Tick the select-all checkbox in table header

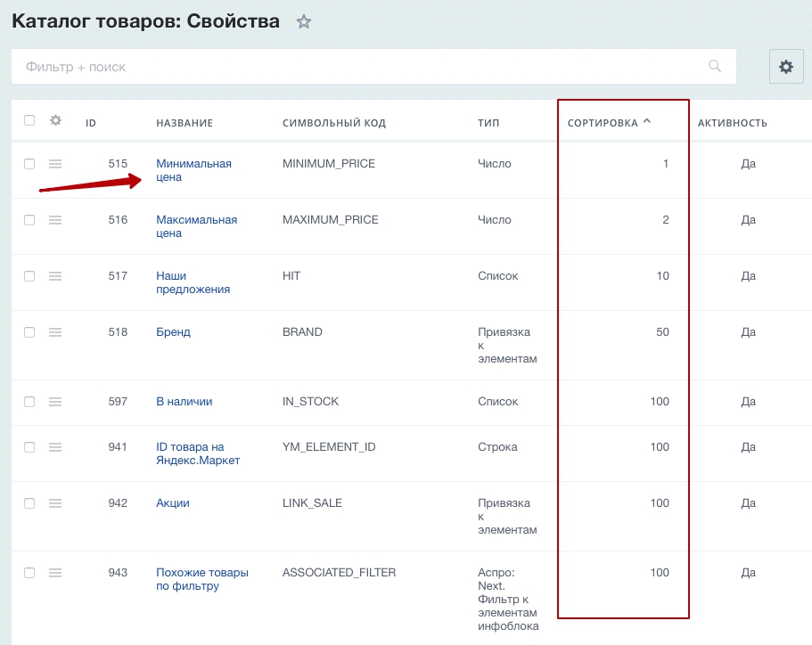[x=29, y=121]
